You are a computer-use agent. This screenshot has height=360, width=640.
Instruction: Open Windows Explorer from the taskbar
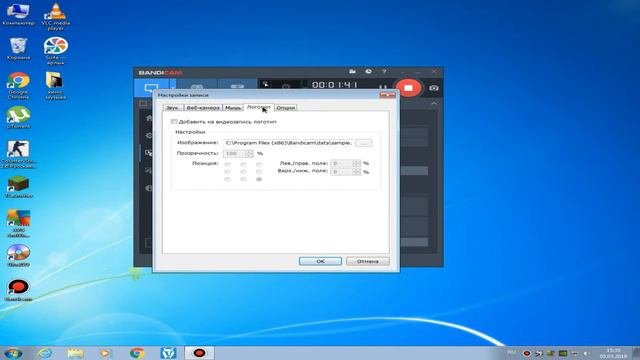click(76, 353)
